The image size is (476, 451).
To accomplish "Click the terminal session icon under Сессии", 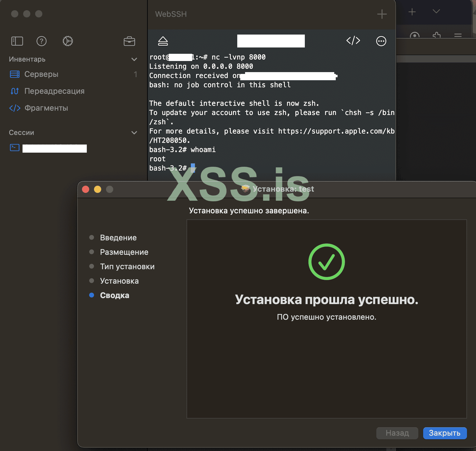I will (x=15, y=148).
